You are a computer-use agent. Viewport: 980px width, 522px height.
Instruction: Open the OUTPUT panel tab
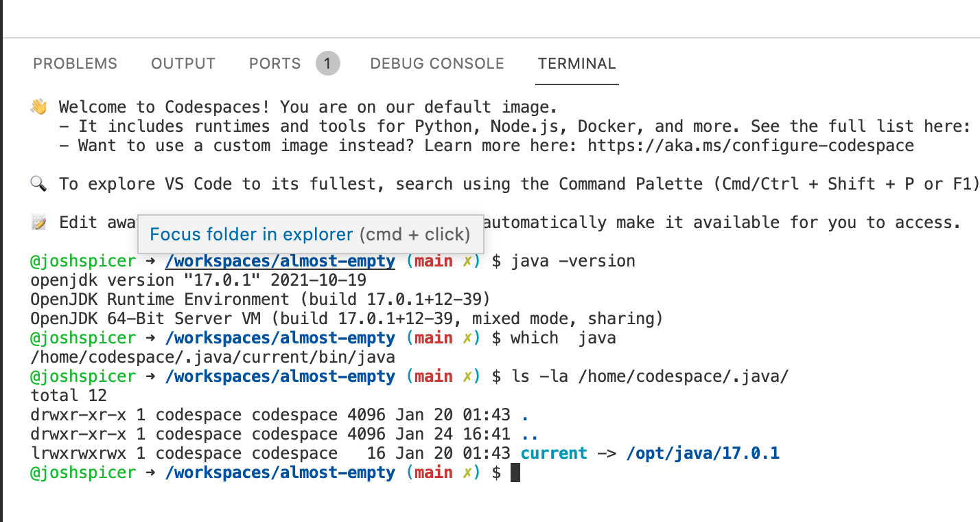183,64
